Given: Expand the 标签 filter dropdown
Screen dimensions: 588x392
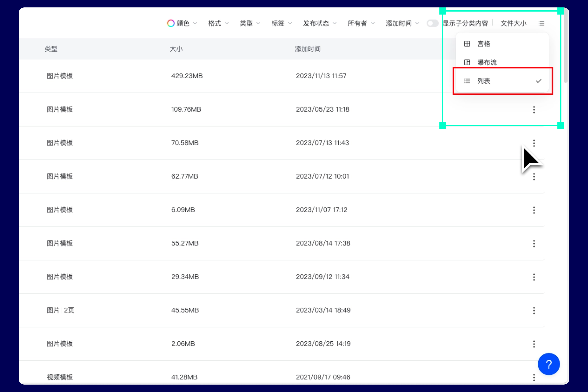Looking at the screenshot, I should [x=281, y=23].
